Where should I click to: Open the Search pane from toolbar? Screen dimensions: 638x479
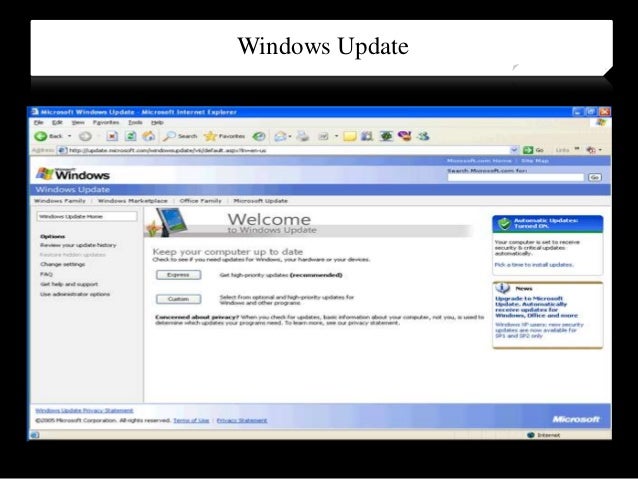(179, 136)
